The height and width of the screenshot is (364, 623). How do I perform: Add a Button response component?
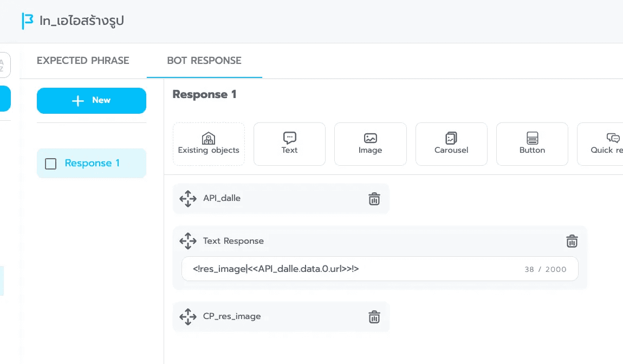532,144
